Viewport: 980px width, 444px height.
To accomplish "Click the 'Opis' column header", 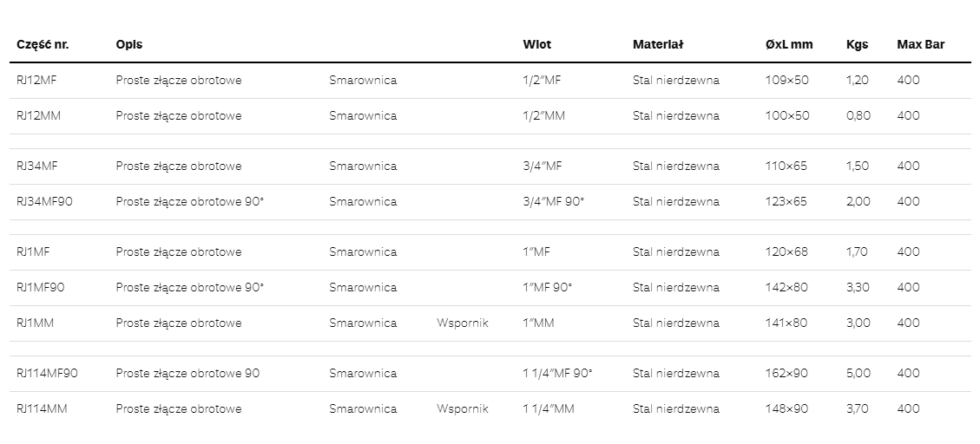I will point(128,44).
